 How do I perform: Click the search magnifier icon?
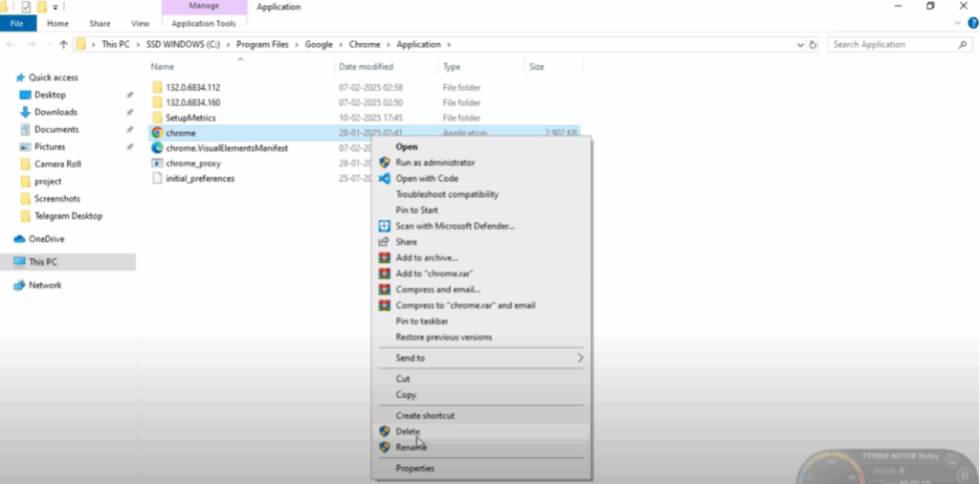[963, 45]
